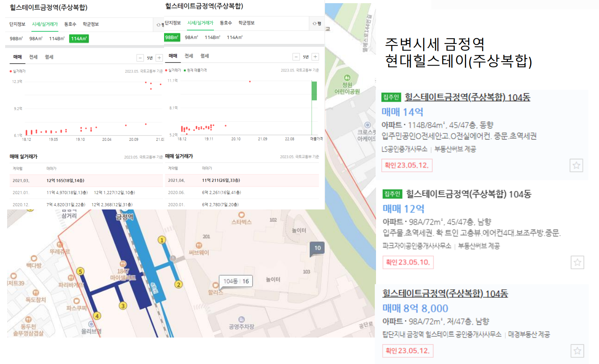Image resolution: width=599 pixels, height=364 pixels.
Task: Choose 98Am² size in left panel
Action: click(x=36, y=38)
